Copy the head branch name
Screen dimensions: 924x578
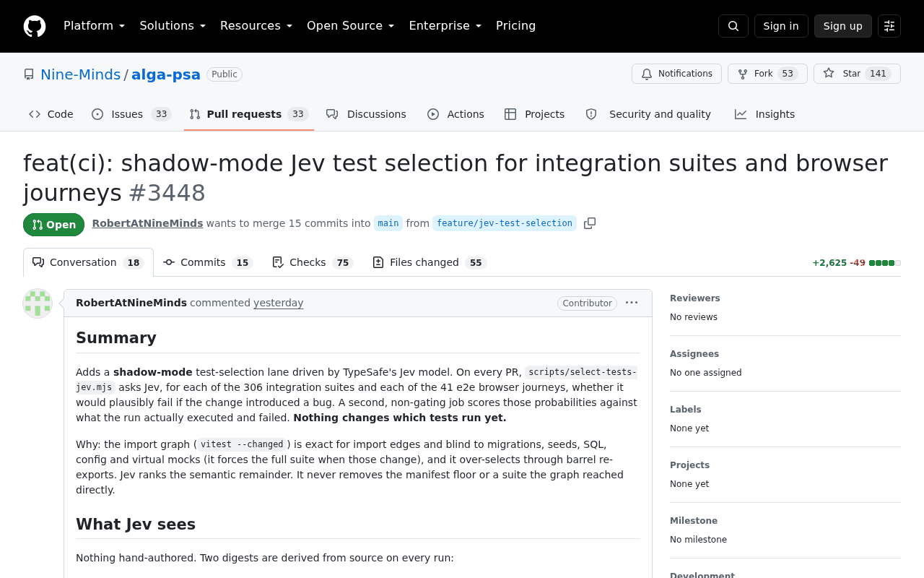point(590,223)
